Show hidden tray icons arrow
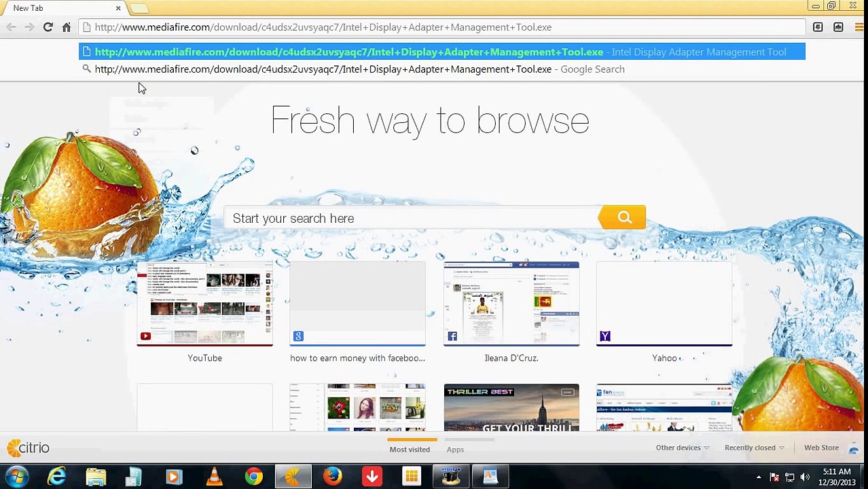Image resolution: width=868 pixels, height=489 pixels. click(x=759, y=477)
